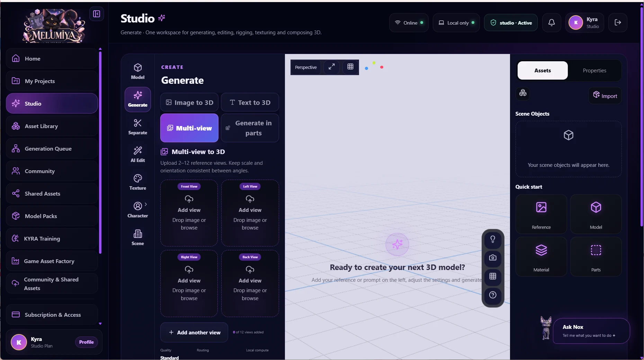Image resolution: width=644 pixels, height=360 pixels.
Task: Select the Image to 3D mode tab
Action: coord(189,102)
